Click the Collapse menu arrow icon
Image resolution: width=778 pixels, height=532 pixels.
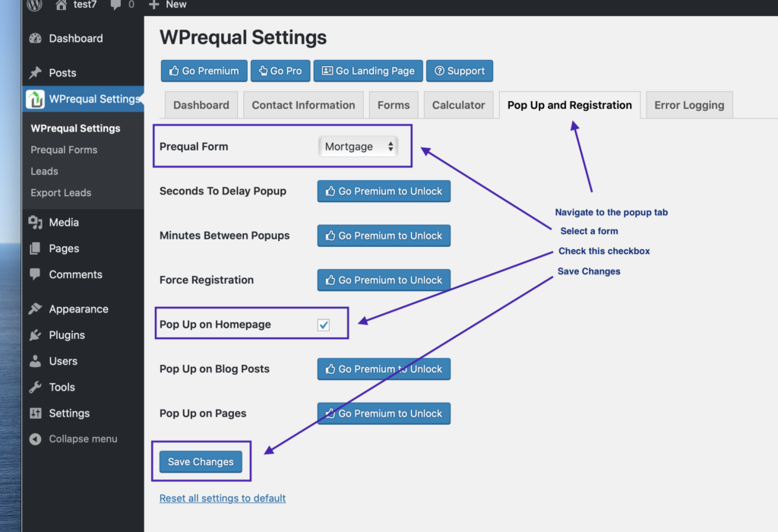click(x=35, y=439)
